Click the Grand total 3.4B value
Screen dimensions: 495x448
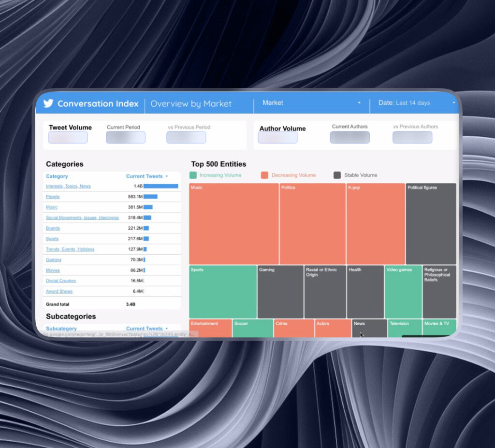click(x=131, y=304)
